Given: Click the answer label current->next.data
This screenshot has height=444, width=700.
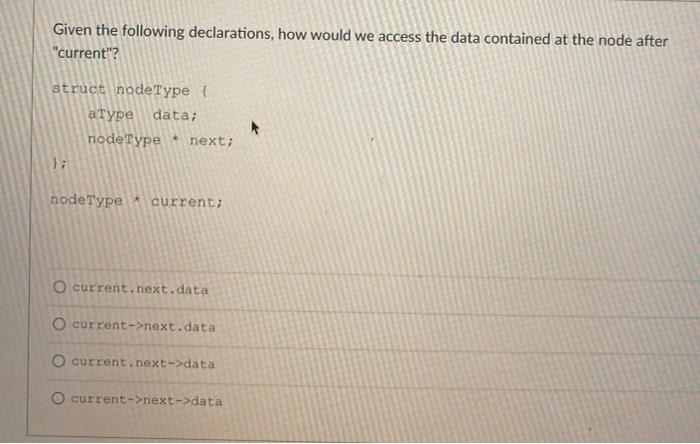Looking at the screenshot, I should click(x=143, y=326).
